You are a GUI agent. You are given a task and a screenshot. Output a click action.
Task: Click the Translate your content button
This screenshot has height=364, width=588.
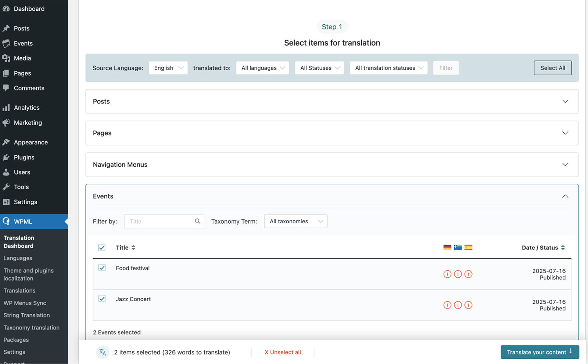click(539, 352)
